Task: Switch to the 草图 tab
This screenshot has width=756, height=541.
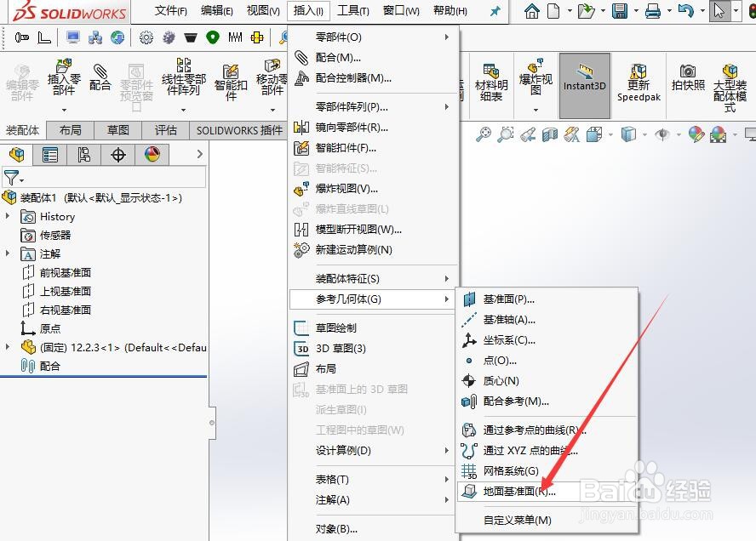Action: tap(118, 130)
